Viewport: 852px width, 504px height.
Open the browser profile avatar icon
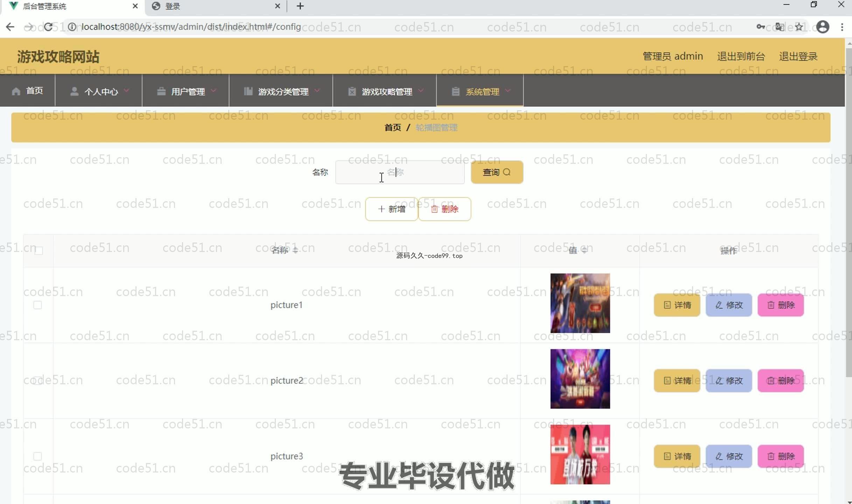click(822, 27)
